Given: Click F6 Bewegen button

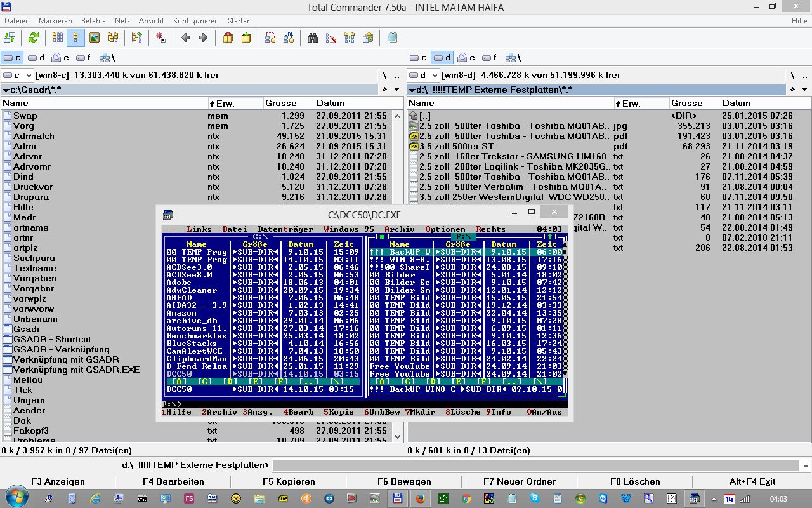Looking at the screenshot, I should coord(404,481).
